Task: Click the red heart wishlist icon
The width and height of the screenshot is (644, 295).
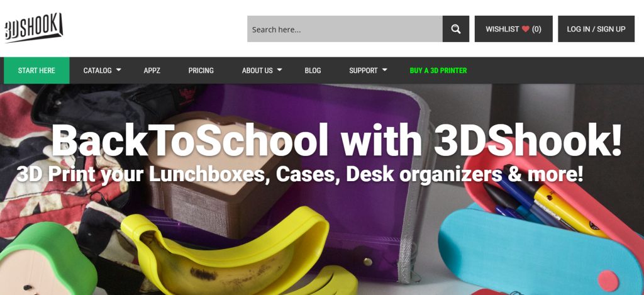Action: pos(525,29)
